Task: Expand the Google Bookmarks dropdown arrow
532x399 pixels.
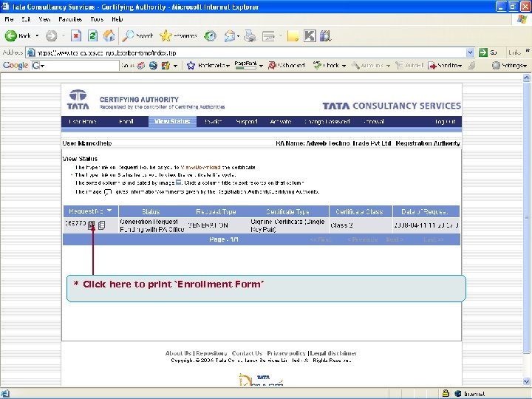Action: click(228, 66)
